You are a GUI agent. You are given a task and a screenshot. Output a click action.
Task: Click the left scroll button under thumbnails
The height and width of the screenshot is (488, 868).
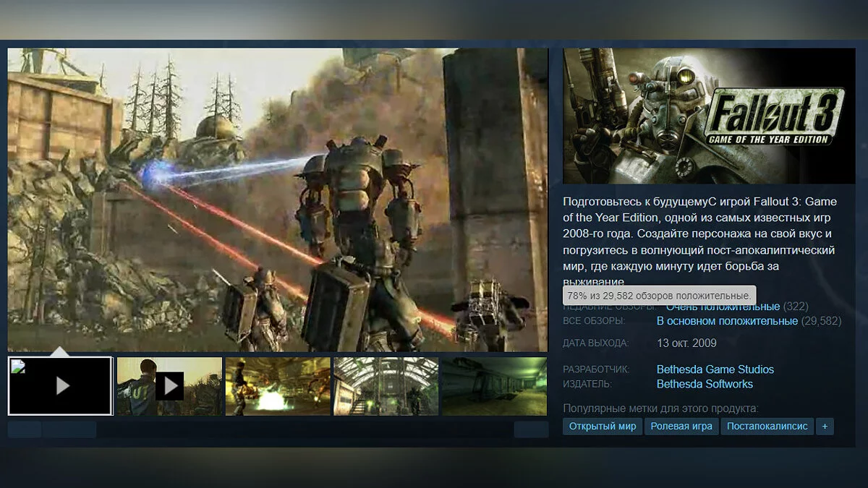click(x=25, y=429)
